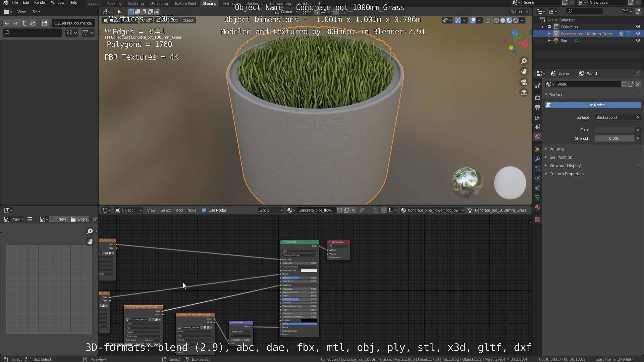This screenshot has width=644, height=362.
Task: Open the Render properties tab
Action: [538, 98]
